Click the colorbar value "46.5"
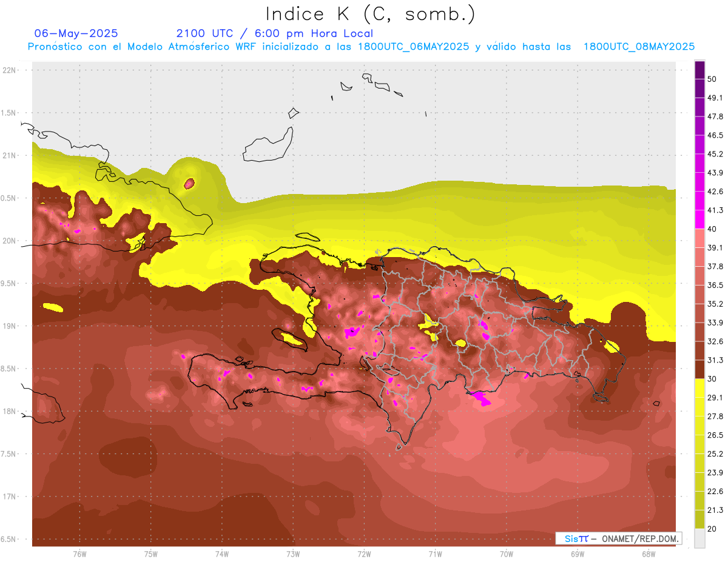Image resolution: width=728 pixels, height=562 pixels. point(715,135)
